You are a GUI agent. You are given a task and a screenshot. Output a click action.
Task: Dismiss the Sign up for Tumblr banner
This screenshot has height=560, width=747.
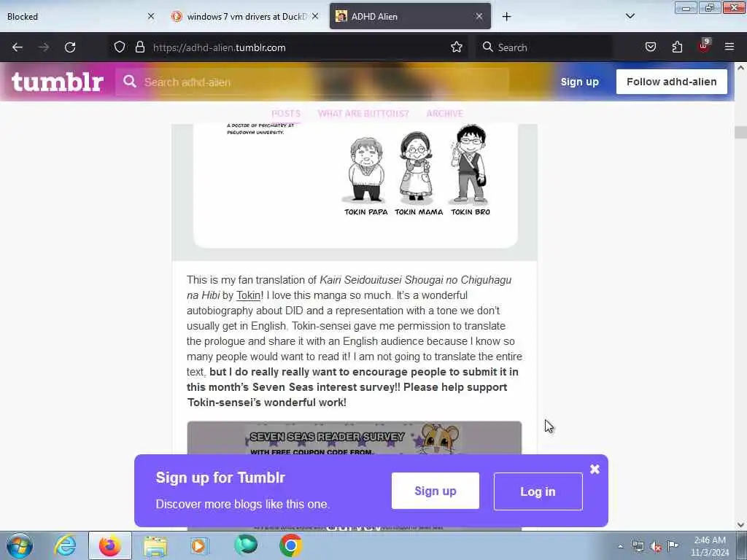[595, 469]
